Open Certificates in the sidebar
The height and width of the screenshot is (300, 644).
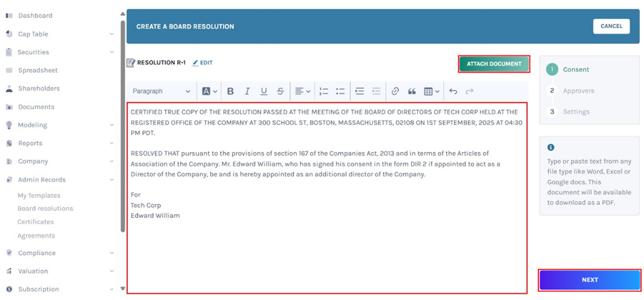[36, 222]
